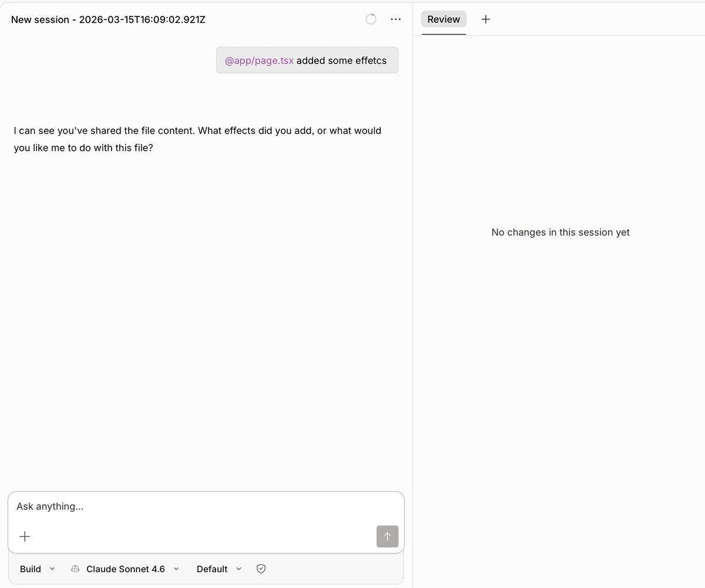
Task: Expand the Default variant dropdown
Action: tap(219, 569)
